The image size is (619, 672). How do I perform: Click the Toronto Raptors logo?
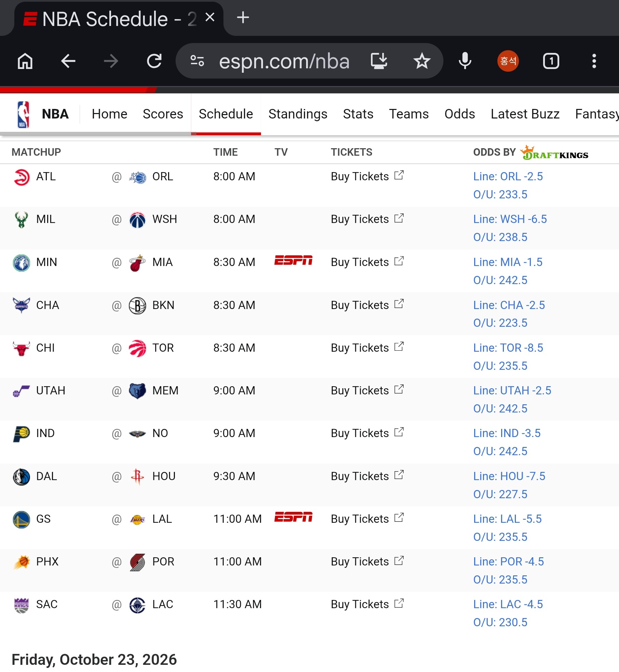tap(137, 348)
